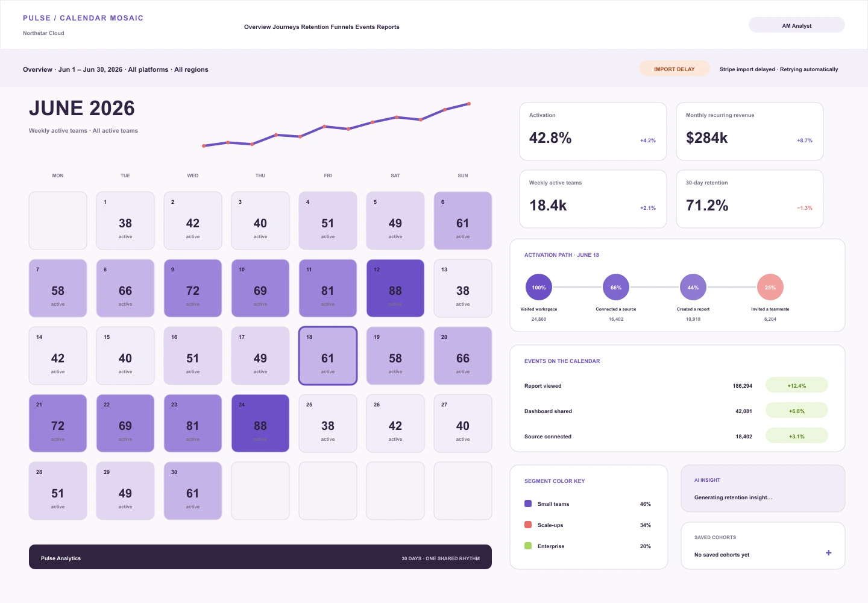Select the 66% Connected a source step
Screen dimensions: 868x603
pyautogui.click(x=616, y=287)
